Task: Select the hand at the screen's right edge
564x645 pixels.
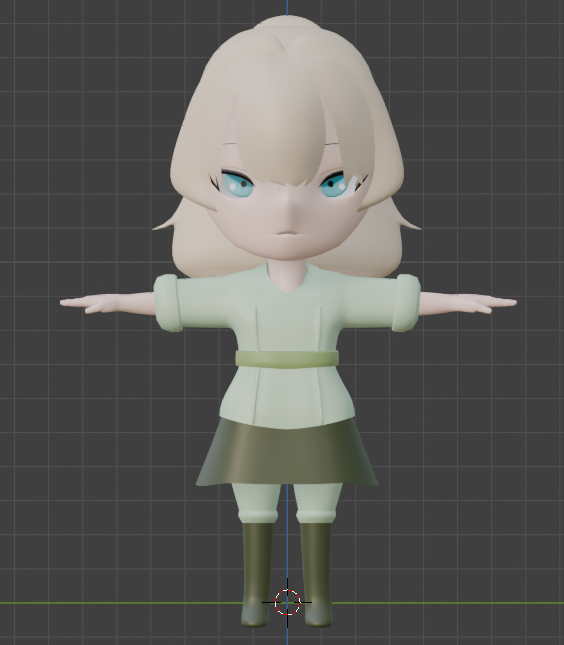Action: pos(487,304)
